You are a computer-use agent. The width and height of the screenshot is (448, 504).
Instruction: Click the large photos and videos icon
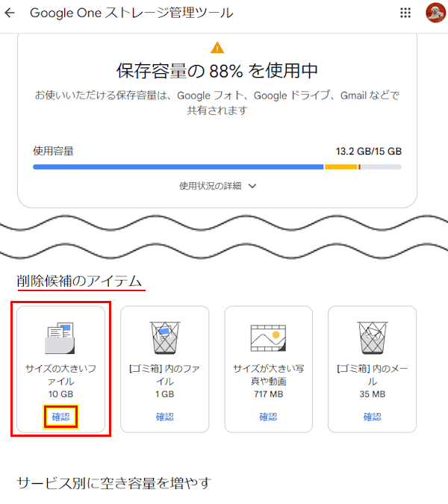click(268, 337)
